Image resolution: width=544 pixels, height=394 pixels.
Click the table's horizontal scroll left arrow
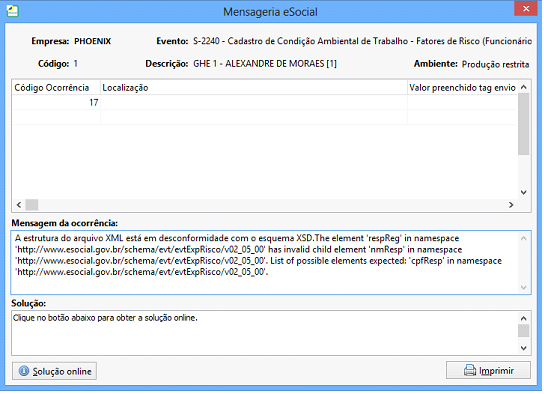[x=19, y=205]
